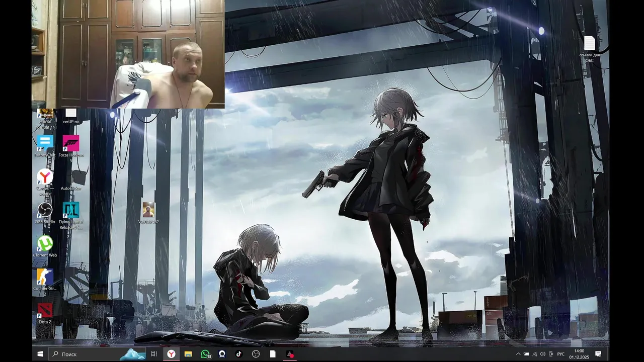Image resolution: width=644 pixels, height=362 pixels.
Task: Launch Dying Light 2 Reloaded Edition shortcut
Action: [x=71, y=216]
